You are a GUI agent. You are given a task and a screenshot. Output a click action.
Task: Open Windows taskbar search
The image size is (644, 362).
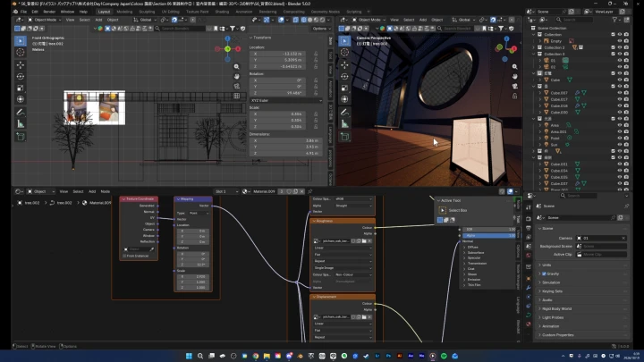tap(200, 356)
